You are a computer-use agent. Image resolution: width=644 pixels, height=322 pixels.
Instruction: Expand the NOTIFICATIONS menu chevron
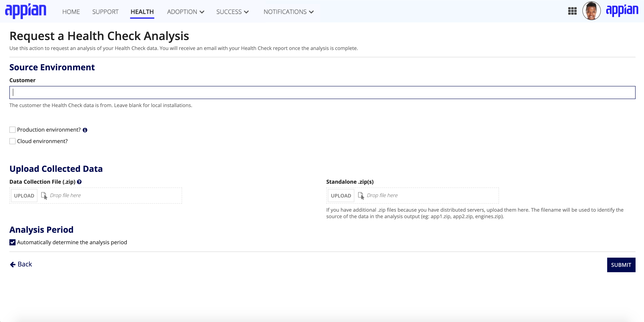[x=311, y=12]
